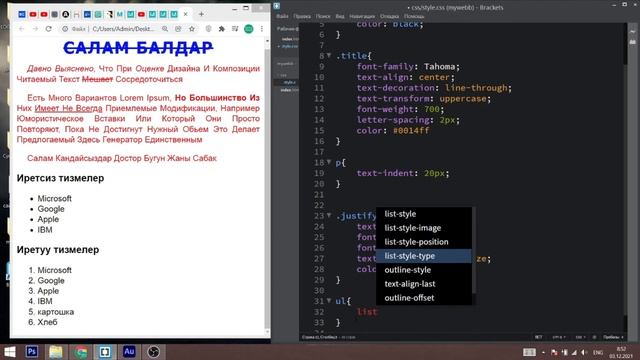
Task: Choose list-style-image from autocomplete
Action: click(x=424, y=228)
